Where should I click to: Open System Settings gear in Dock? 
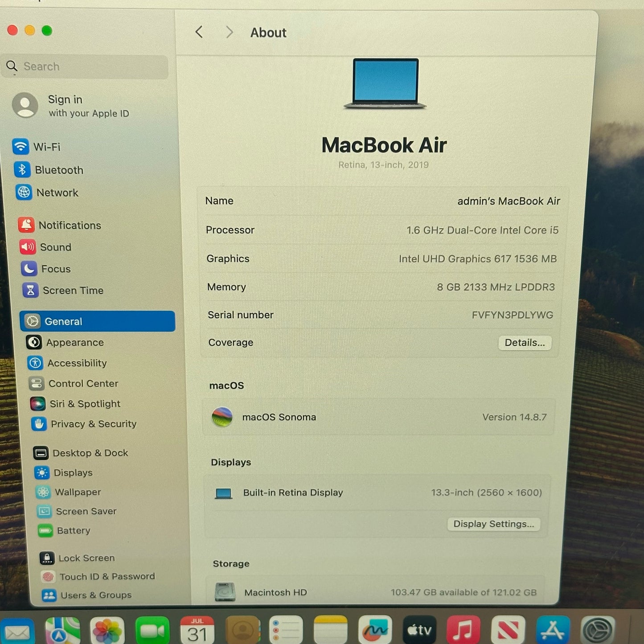pos(598,630)
